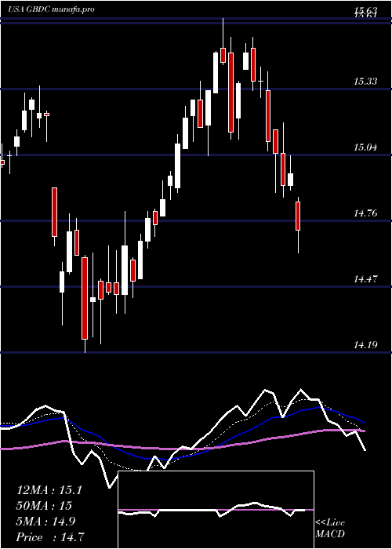
Task: Click the '50MA : 15' reading
Action: click(44, 506)
